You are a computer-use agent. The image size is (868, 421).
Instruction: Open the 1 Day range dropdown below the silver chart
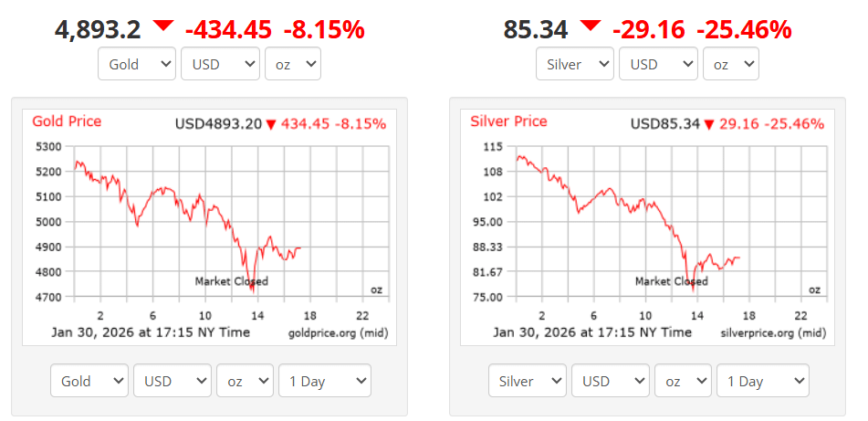click(762, 381)
